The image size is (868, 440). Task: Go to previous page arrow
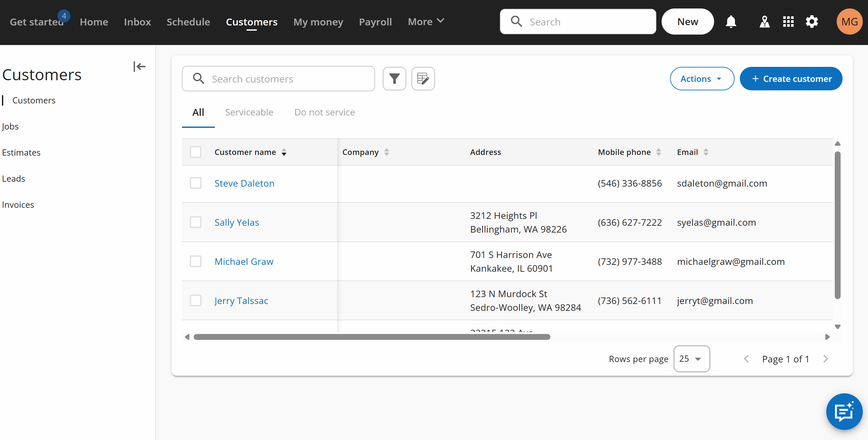pyautogui.click(x=746, y=359)
